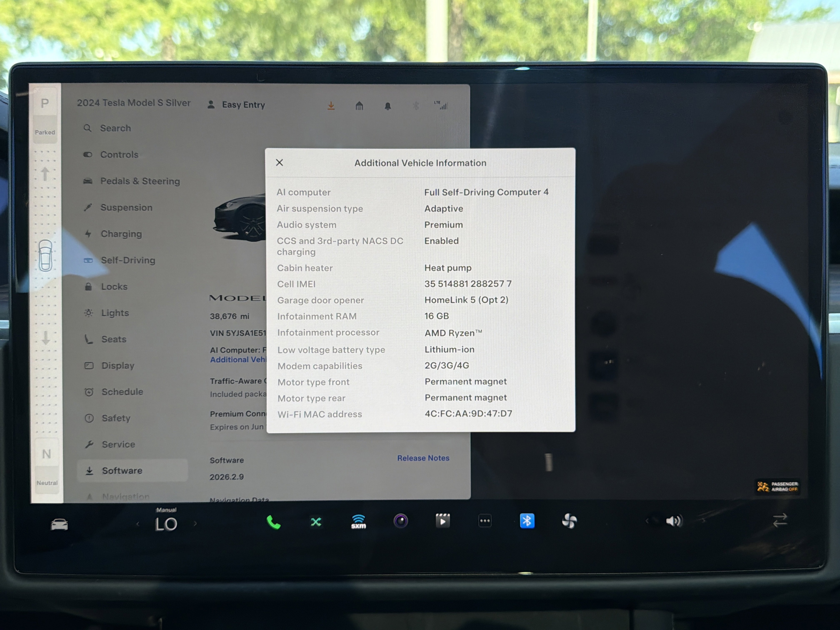The image size is (840, 630).
Task: Tap the LO temperature setting
Action: (166, 524)
